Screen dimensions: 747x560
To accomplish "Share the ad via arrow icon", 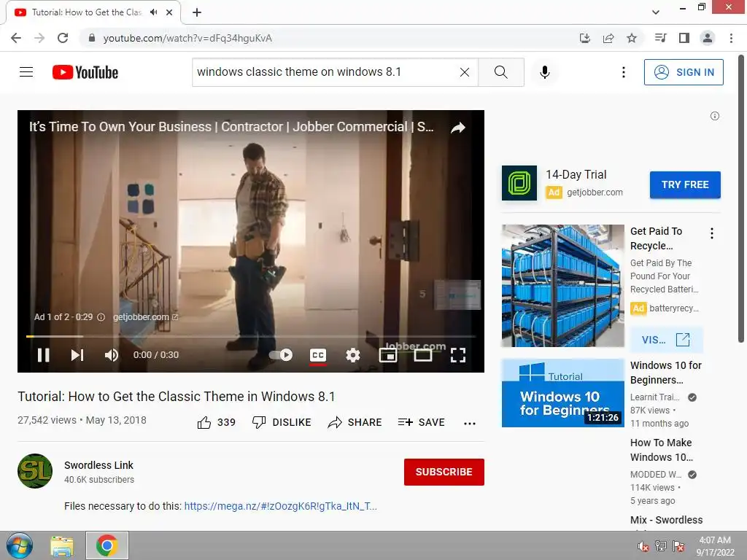I will (x=458, y=127).
